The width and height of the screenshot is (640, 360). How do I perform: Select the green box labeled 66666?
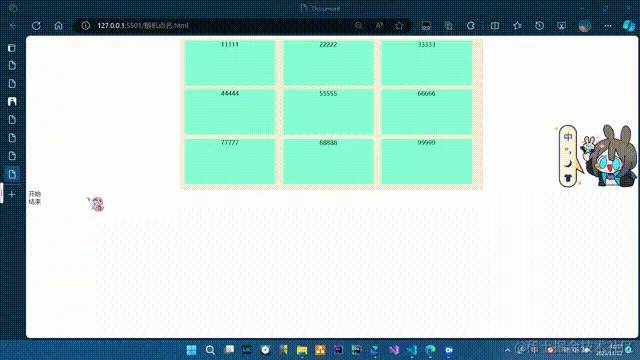pyautogui.click(x=427, y=112)
